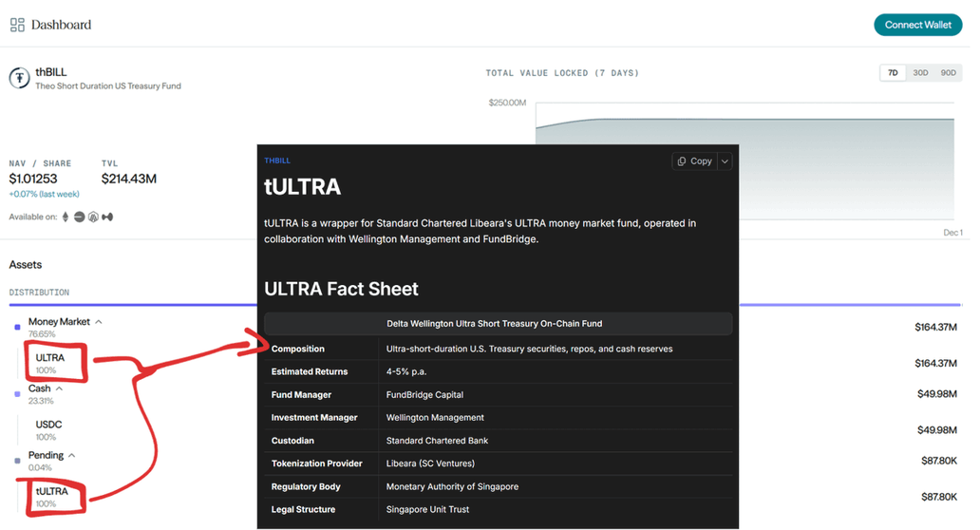Select the USDC asset row
Image resolution: width=980 pixels, height=530 pixels.
(49, 425)
